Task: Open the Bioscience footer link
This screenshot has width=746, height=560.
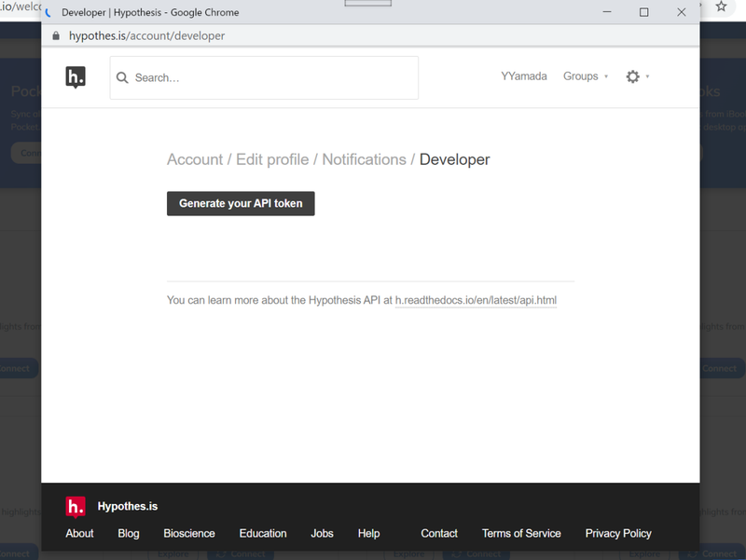Action: pos(189,533)
